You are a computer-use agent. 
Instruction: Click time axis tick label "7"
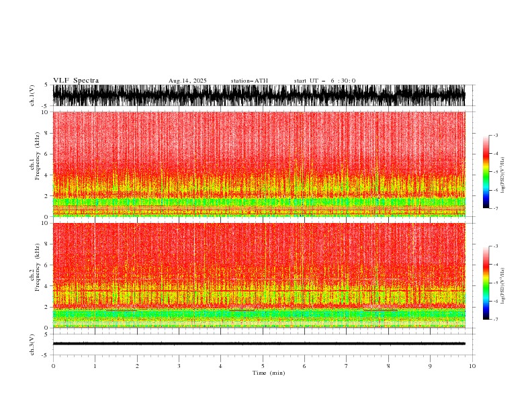pyautogui.click(x=347, y=366)
